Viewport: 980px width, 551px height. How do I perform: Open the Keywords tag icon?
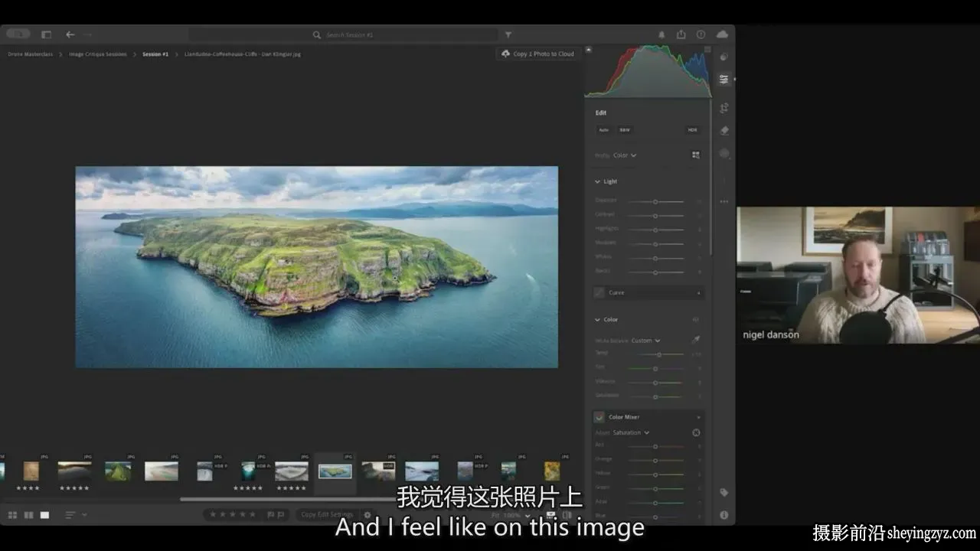pyautogui.click(x=724, y=493)
